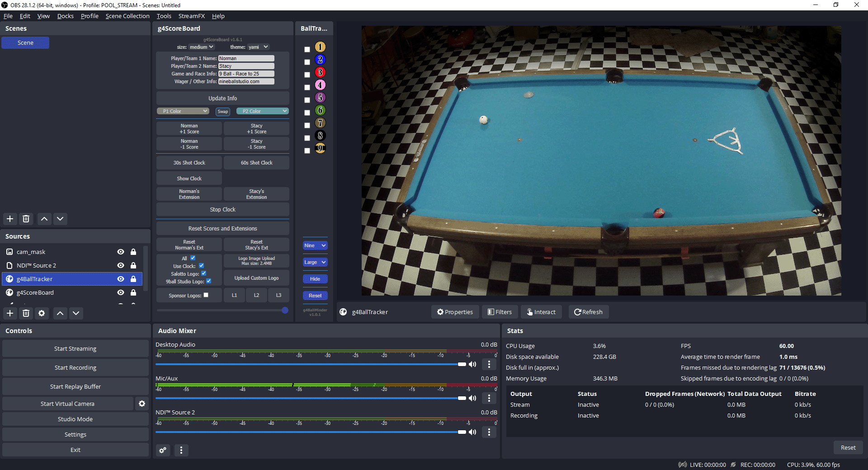Open Virtual Camera settings gear

click(x=142, y=404)
